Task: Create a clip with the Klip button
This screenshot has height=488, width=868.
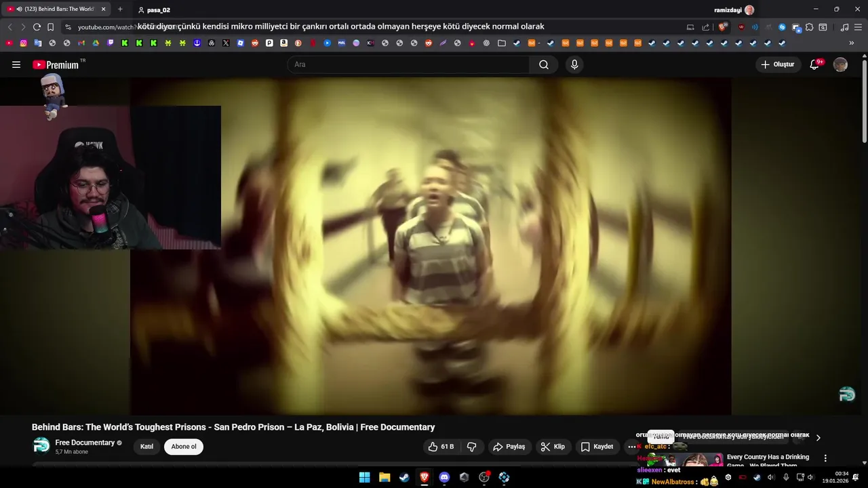Action: [553, 447]
